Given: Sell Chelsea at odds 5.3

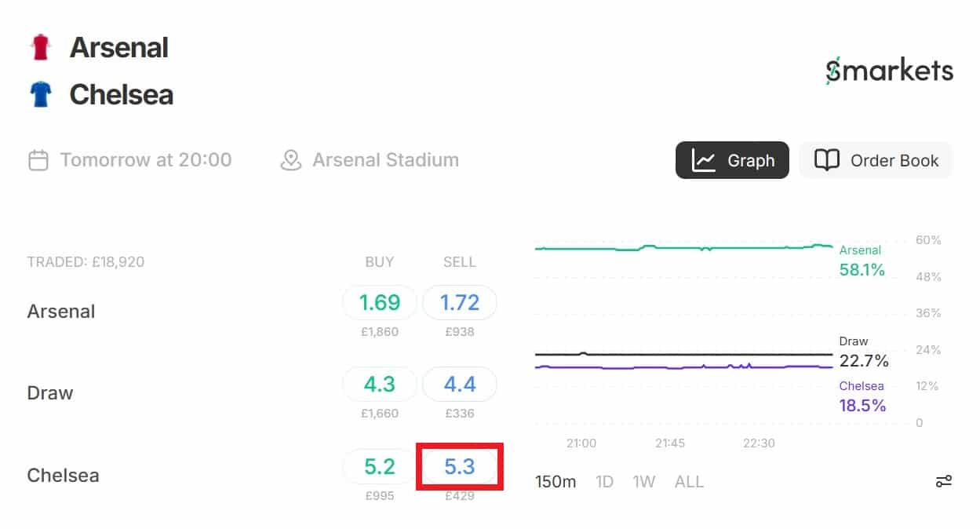Looking at the screenshot, I should point(459,467).
